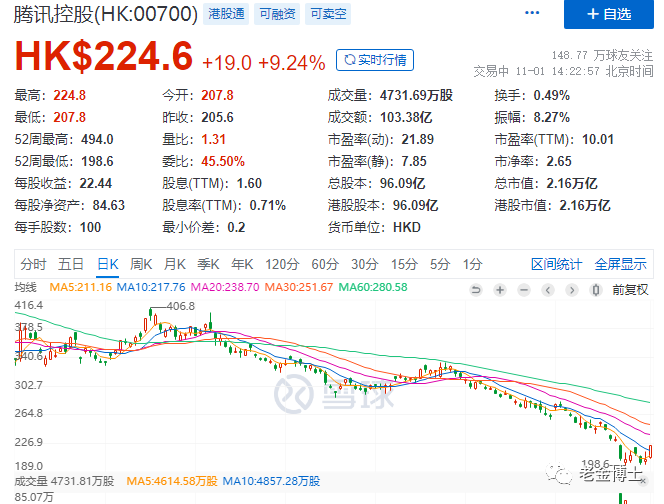
Task: Click the chart reset/undo arrow icon
Action: point(476,290)
